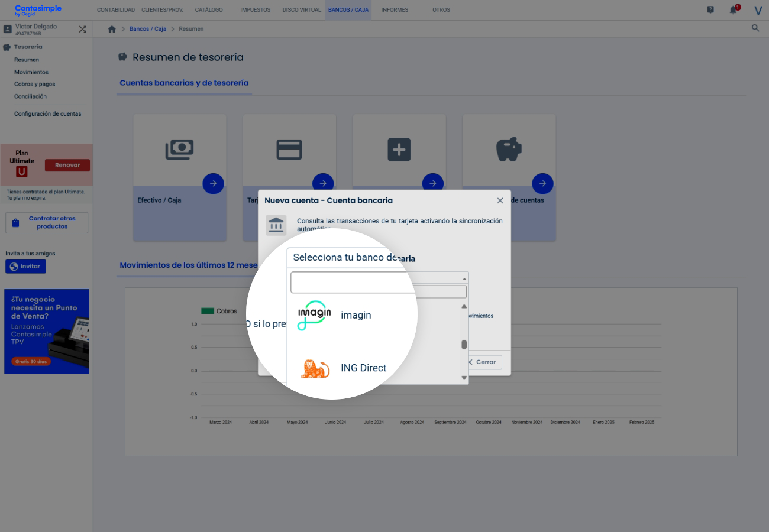
Task: Click the Efectivo / Caja card label
Action: (x=159, y=200)
